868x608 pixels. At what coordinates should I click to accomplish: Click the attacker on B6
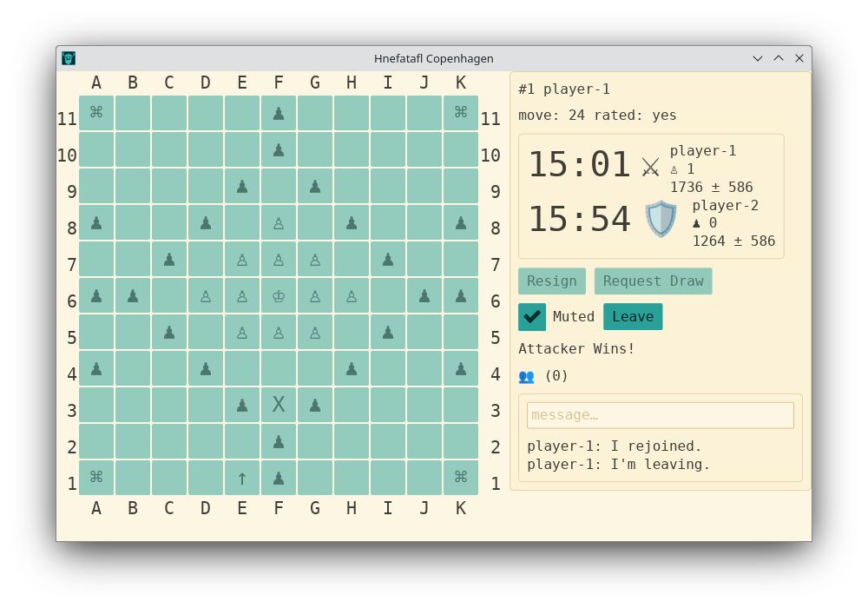[133, 296]
